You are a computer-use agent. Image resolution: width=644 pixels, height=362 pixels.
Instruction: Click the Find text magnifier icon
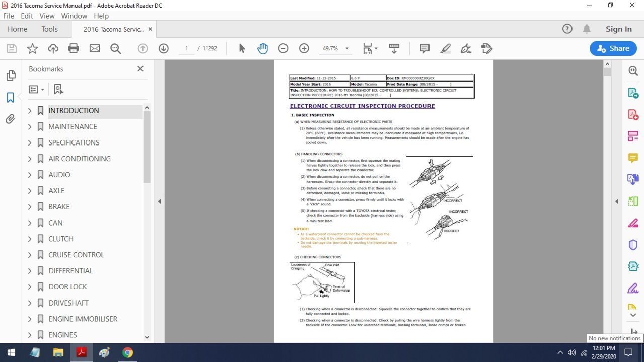pos(116,49)
